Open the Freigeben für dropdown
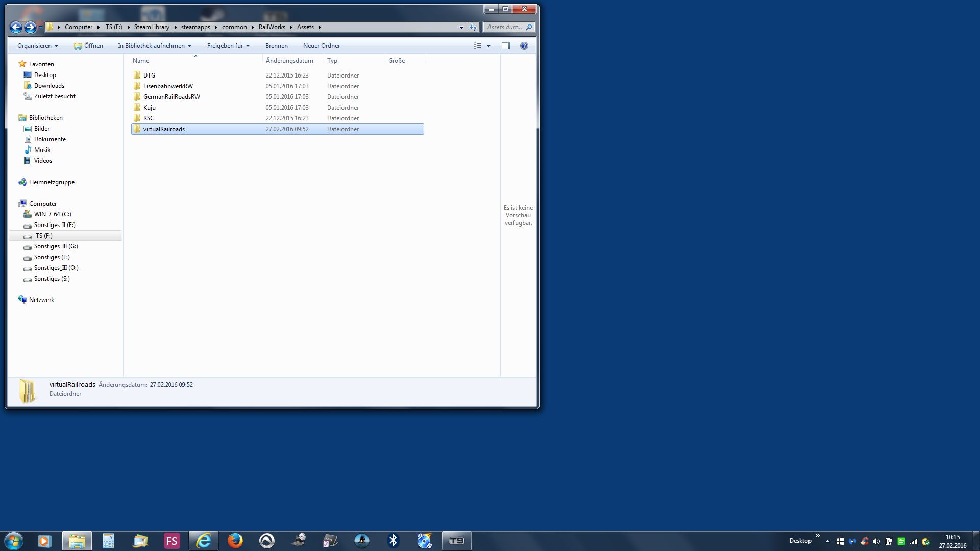The image size is (980, 551). click(x=228, y=46)
